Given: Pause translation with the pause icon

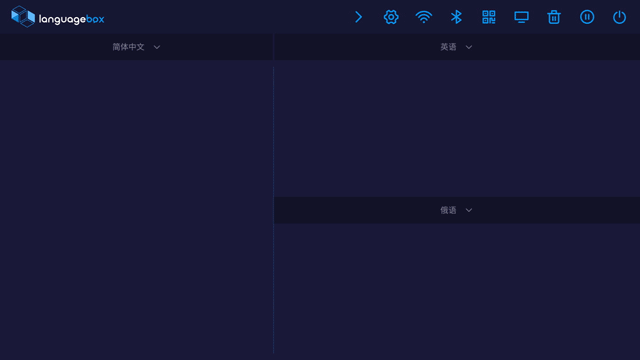Looking at the screenshot, I should (x=587, y=17).
